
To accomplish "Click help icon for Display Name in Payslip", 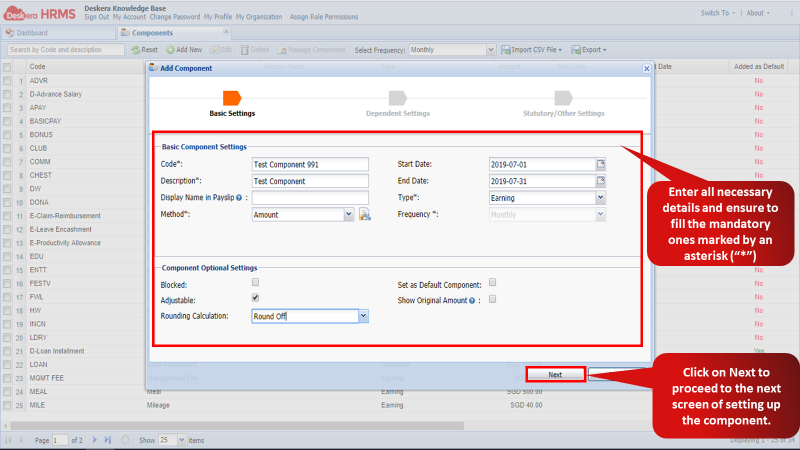I will (x=239, y=198).
